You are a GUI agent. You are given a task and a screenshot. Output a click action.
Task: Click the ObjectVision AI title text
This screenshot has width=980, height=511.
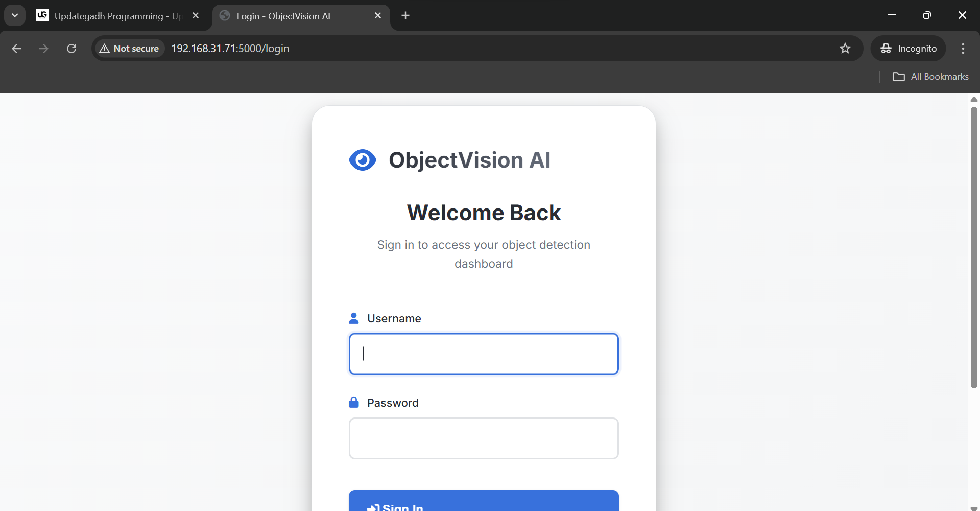[x=469, y=160]
